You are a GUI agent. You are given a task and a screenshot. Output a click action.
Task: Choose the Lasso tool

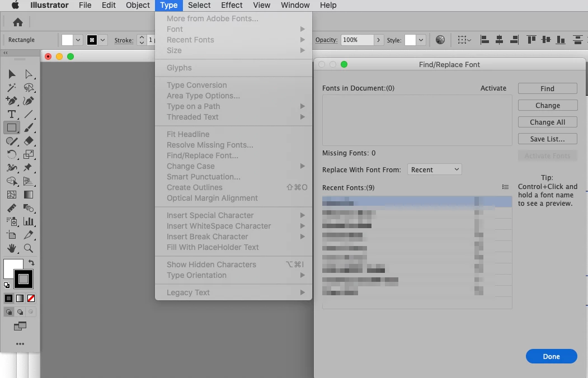click(x=29, y=88)
